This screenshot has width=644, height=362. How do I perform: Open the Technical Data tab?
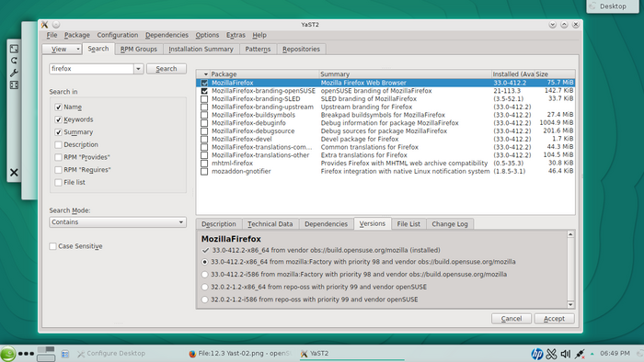[270, 224]
